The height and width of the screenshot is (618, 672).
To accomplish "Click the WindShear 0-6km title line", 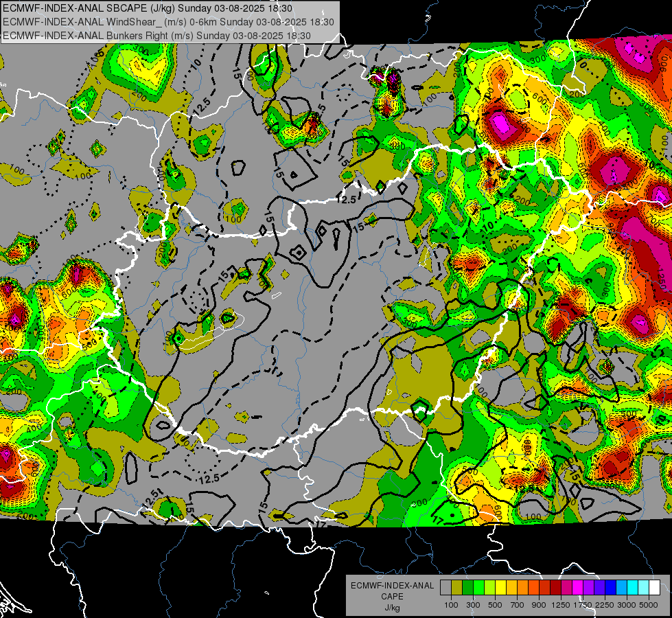I will 168,22.
